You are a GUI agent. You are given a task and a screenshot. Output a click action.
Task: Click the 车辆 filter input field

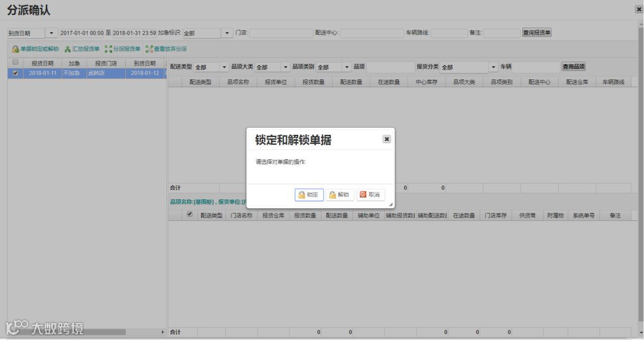536,67
